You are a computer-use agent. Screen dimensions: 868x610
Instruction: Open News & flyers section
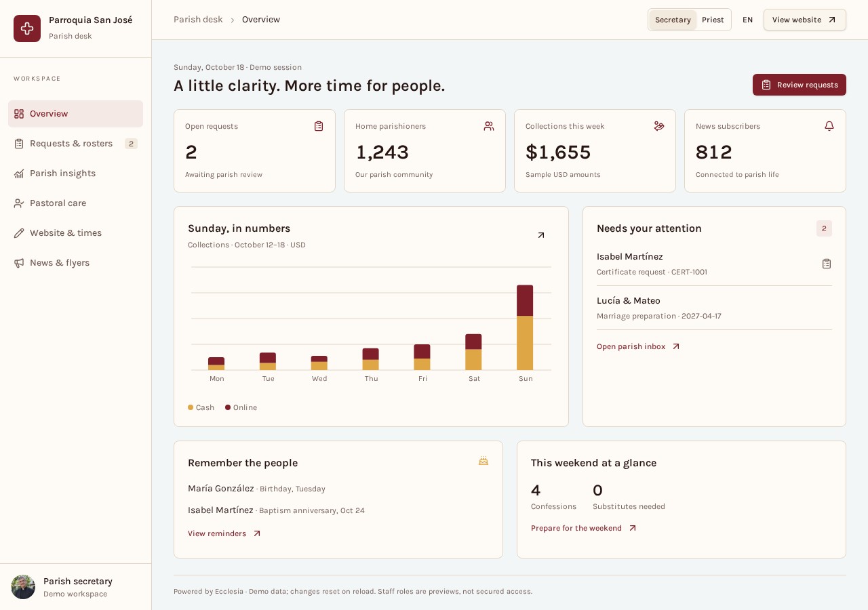pos(76,263)
